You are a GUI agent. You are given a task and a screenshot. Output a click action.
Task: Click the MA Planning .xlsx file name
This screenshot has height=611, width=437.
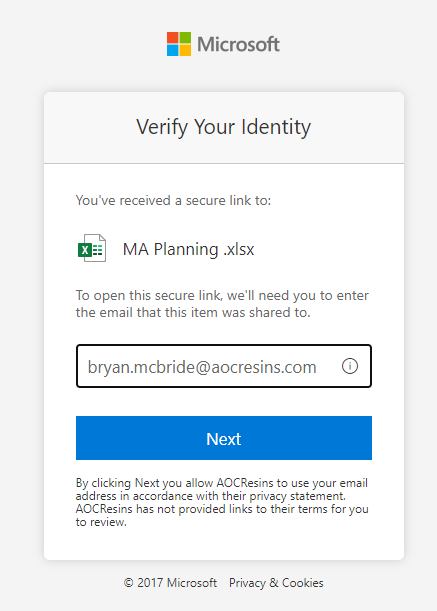(188, 249)
